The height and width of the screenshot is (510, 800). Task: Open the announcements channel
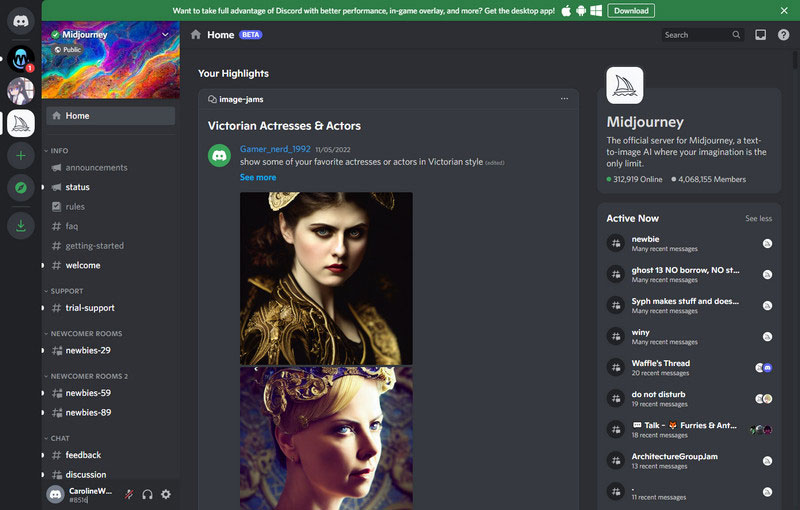110,168
